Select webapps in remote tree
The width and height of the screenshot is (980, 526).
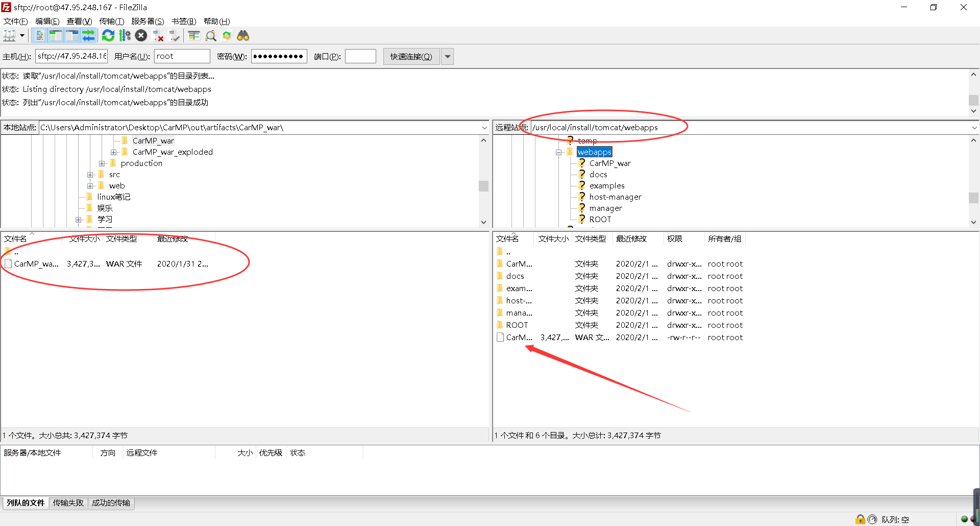coord(595,152)
